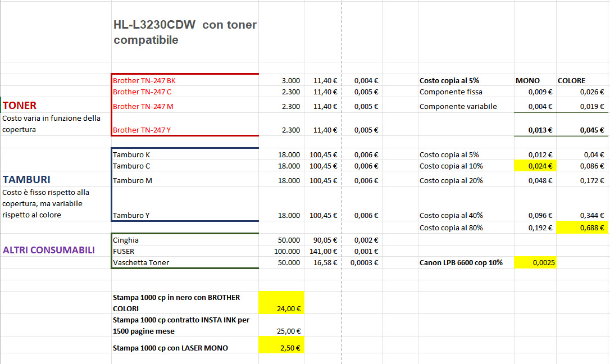The width and height of the screenshot is (610, 364).
Task: Click the 11,40 € price in TN-247 BK row
Action: coord(323,80)
